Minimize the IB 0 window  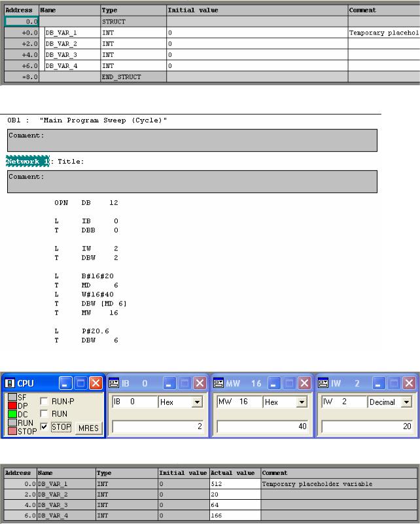[169, 383]
